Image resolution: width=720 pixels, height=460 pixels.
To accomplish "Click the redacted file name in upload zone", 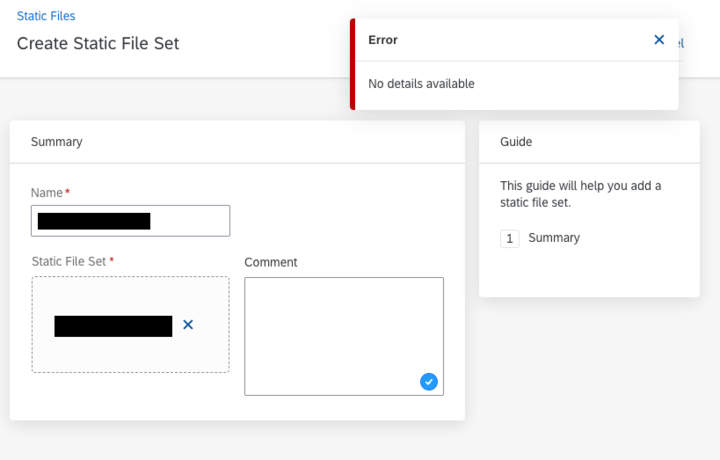I will click(113, 326).
